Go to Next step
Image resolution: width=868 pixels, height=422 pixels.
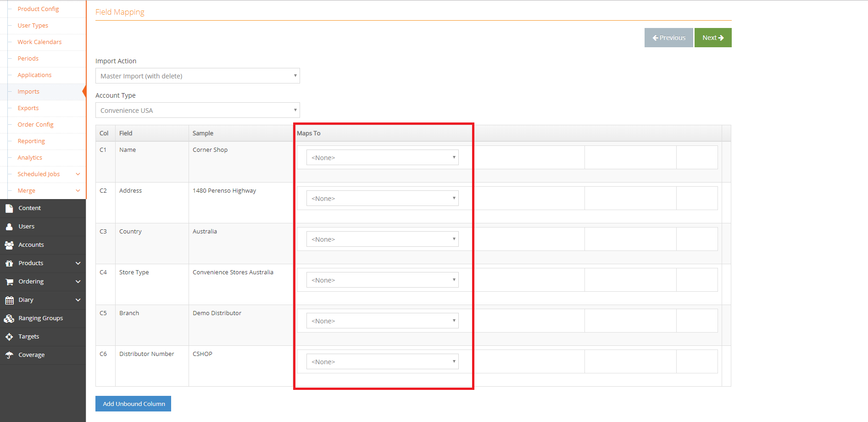click(713, 38)
